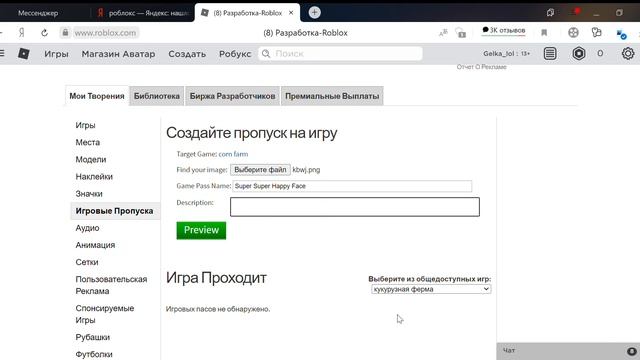
Task: Open Игры in the top navigation
Action: pyautogui.click(x=56, y=54)
